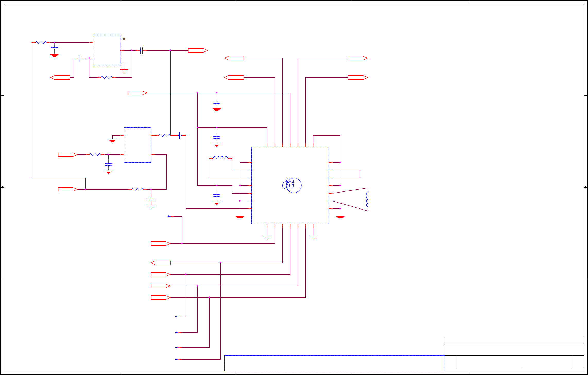Select the series capacitor feeding the top IC input
This screenshot has height=375, width=588.
point(80,58)
